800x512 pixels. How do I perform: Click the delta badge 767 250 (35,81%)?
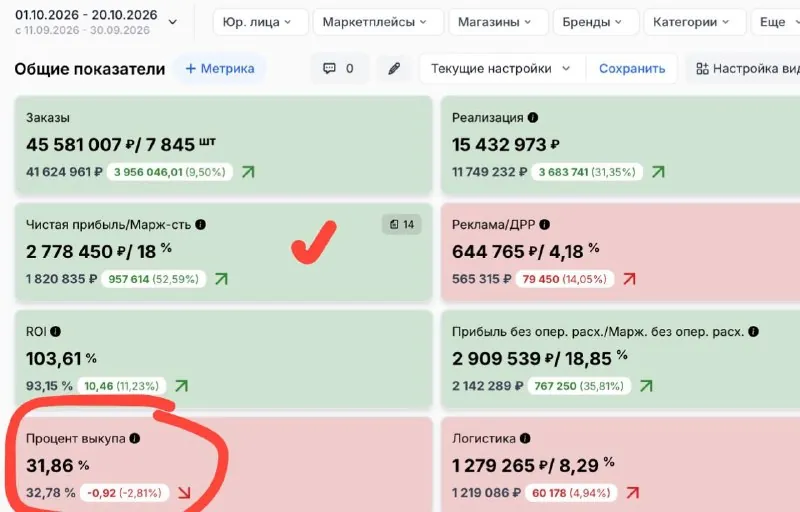click(x=579, y=386)
